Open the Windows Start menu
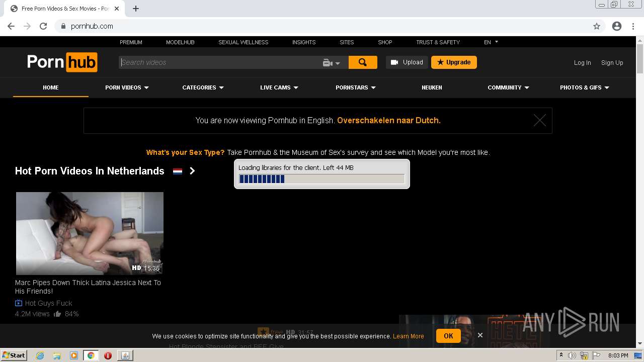The width and height of the screenshot is (644, 362). [14, 355]
